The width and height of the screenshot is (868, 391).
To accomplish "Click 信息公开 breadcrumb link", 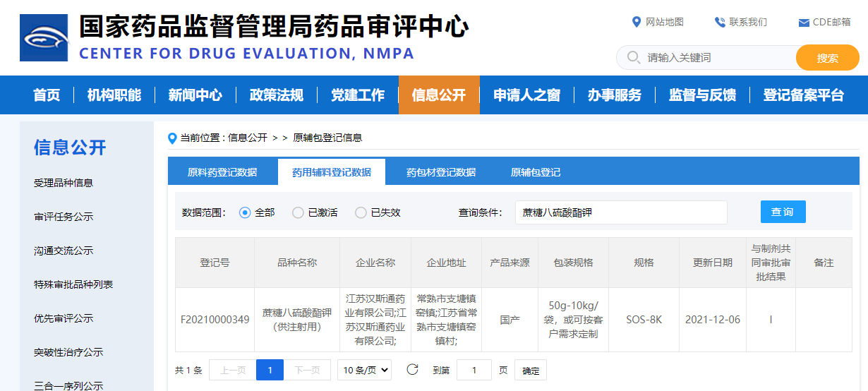I will [248, 138].
